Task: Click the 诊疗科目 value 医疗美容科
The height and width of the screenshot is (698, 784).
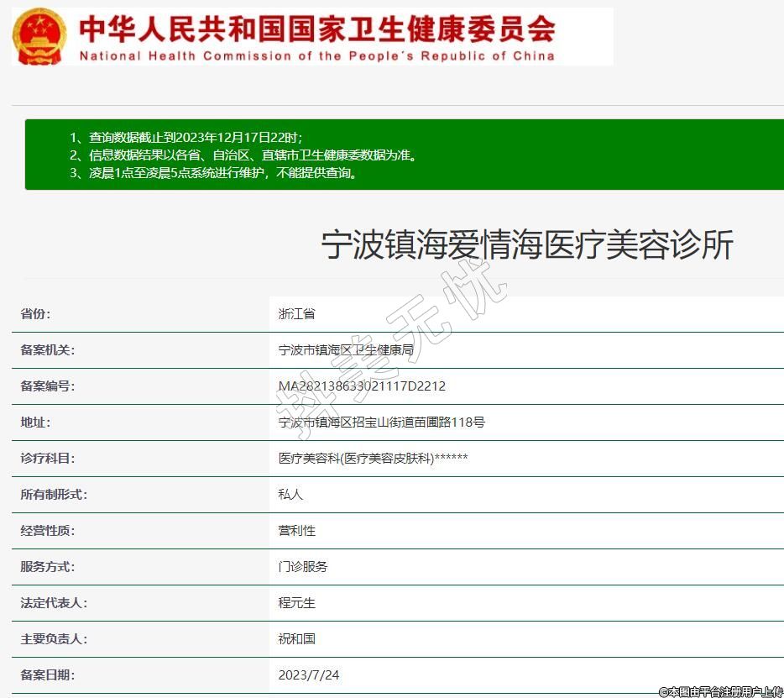Action: [373, 459]
